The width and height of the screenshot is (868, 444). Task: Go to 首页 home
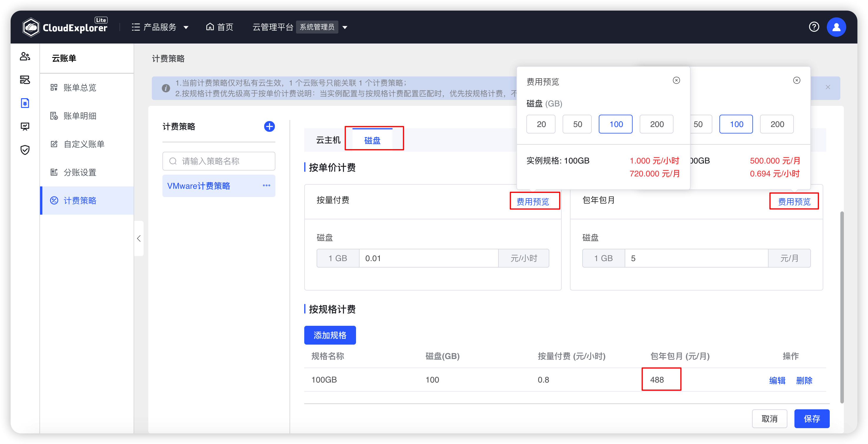tap(220, 27)
